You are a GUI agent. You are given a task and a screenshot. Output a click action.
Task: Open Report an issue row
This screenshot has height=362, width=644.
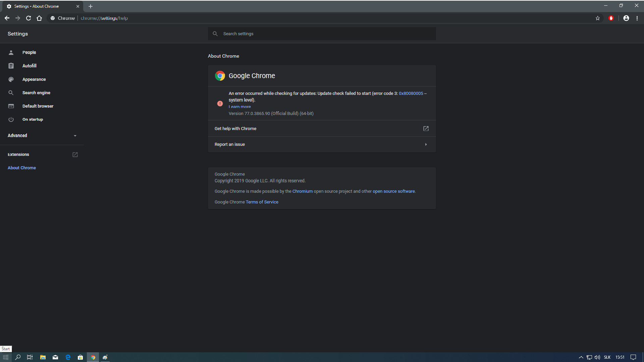tap(322, 144)
